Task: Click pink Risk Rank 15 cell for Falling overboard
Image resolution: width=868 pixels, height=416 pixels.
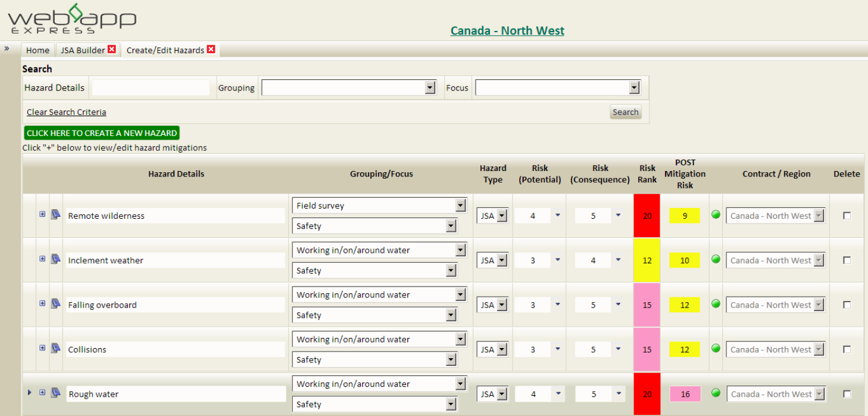Action: 647,305
